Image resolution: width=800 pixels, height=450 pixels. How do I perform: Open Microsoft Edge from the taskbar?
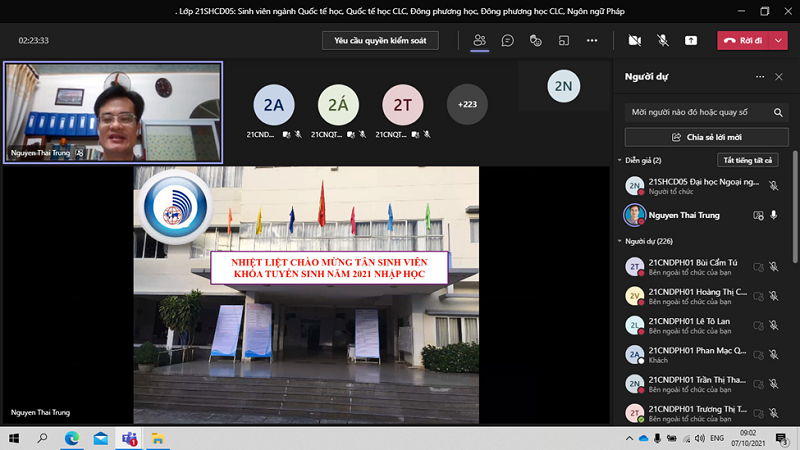[x=72, y=438]
